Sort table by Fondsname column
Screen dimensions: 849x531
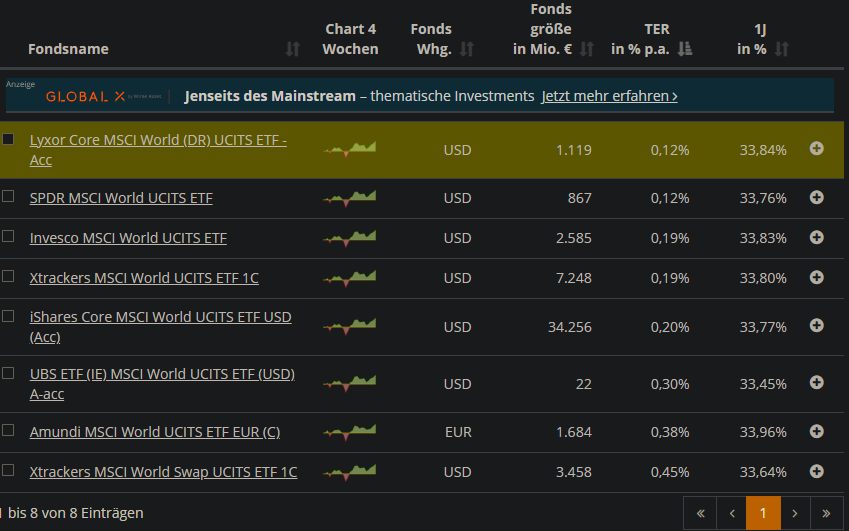coord(292,49)
